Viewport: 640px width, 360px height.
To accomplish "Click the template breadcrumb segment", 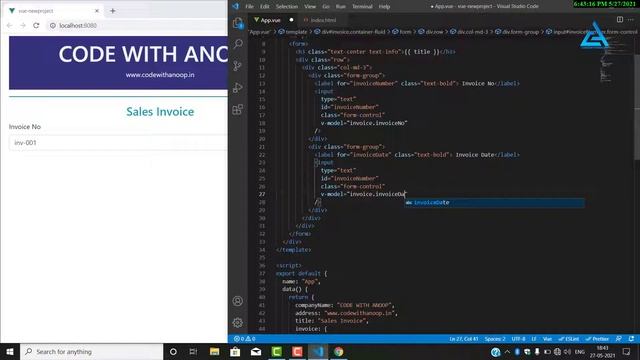I will pos(293,32).
